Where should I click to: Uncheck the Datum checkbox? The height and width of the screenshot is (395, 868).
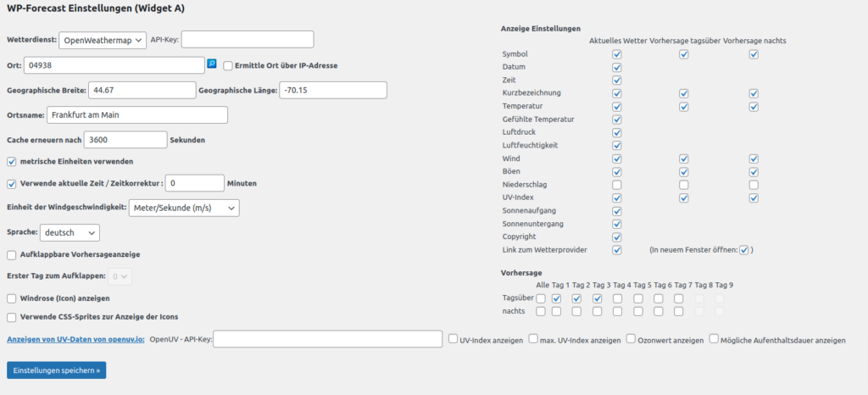(x=617, y=68)
